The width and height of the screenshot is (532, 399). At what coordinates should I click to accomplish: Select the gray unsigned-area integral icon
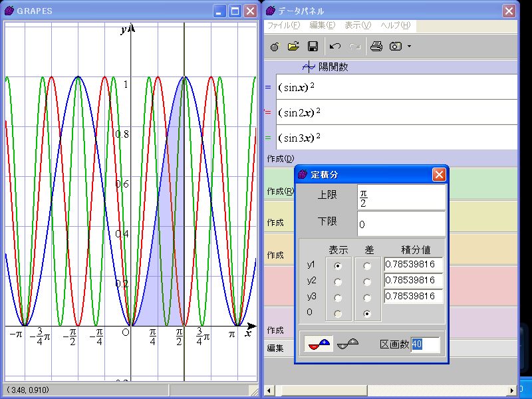coord(348,344)
